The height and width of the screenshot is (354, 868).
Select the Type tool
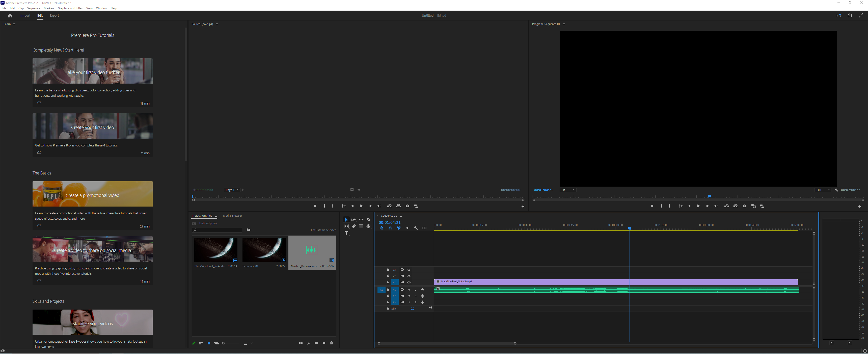[346, 233]
